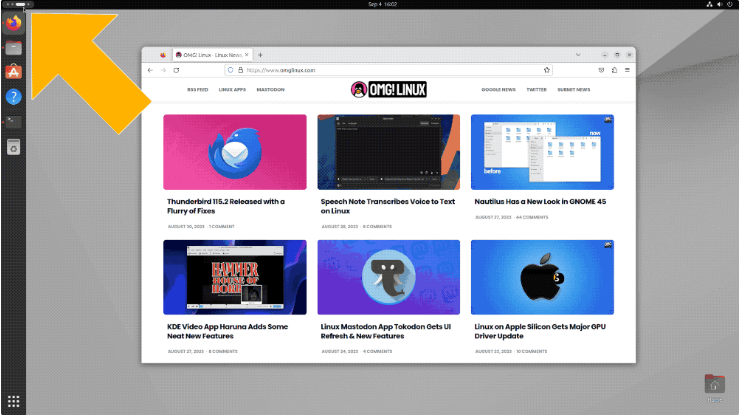Bookmark this page with the star

pos(547,70)
